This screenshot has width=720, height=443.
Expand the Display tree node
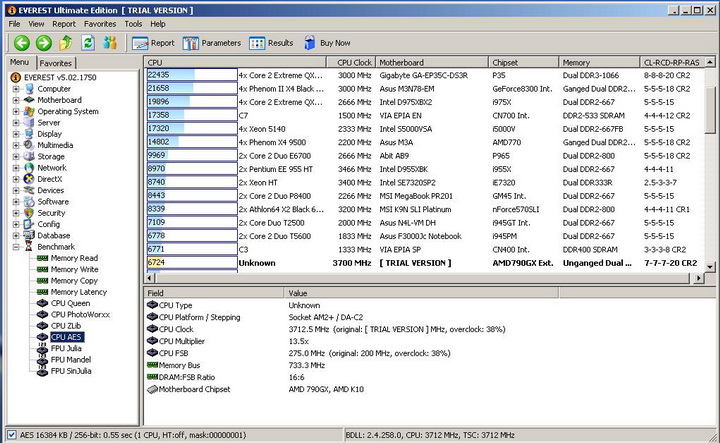click(16, 134)
